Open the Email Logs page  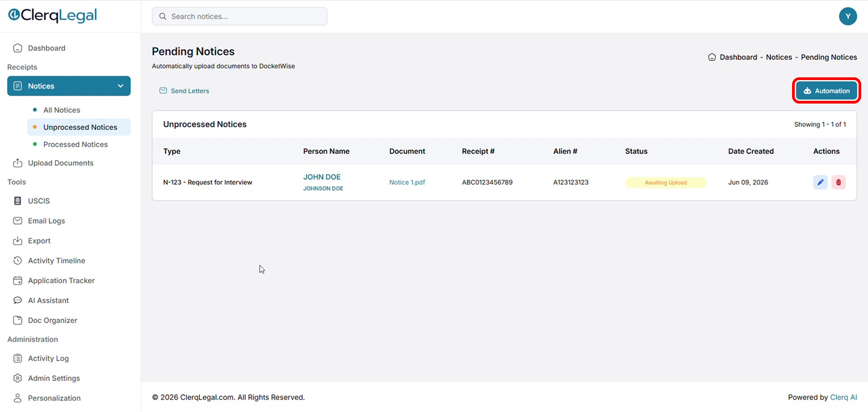click(47, 221)
